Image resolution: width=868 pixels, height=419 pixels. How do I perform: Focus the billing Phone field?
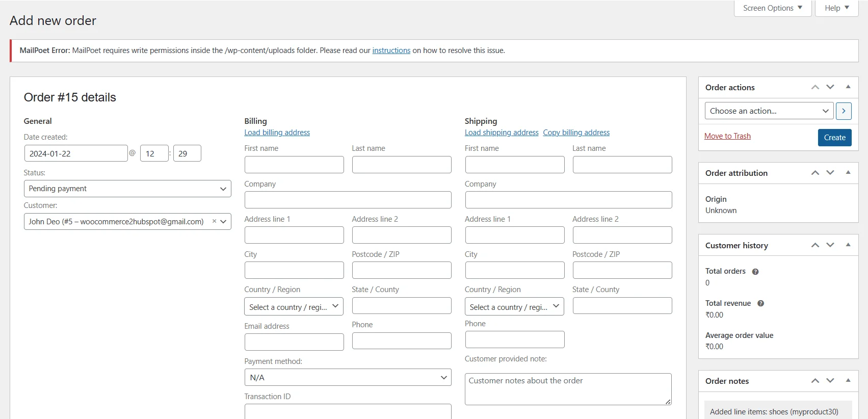tap(402, 341)
